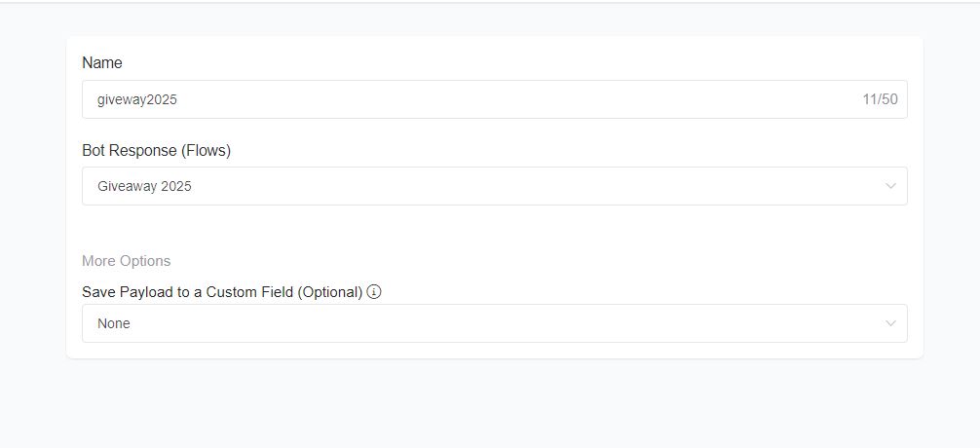This screenshot has width=980, height=448.
Task: Click the info icon beside Save Payload label
Action: (x=374, y=292)
